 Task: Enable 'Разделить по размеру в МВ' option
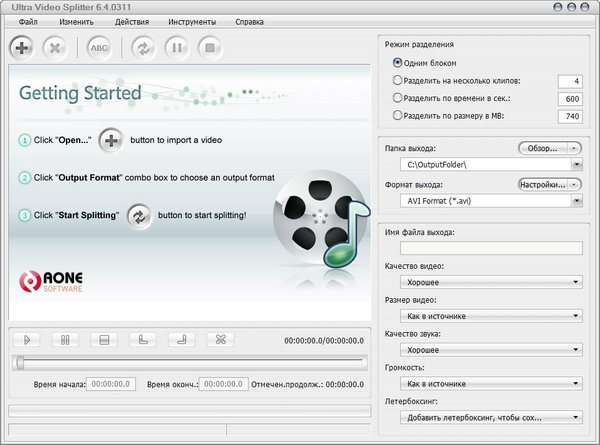[399, 116]
